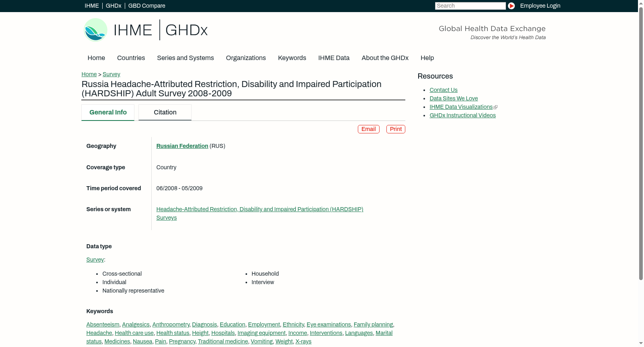This screenshot has height=347, width=644.
Task: Click the Diagnosis keyword
Action: (x=204, y=325)
